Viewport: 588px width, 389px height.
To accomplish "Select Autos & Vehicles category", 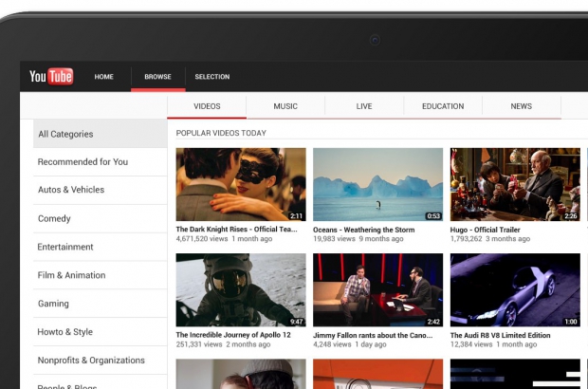I will pos(101,190).
